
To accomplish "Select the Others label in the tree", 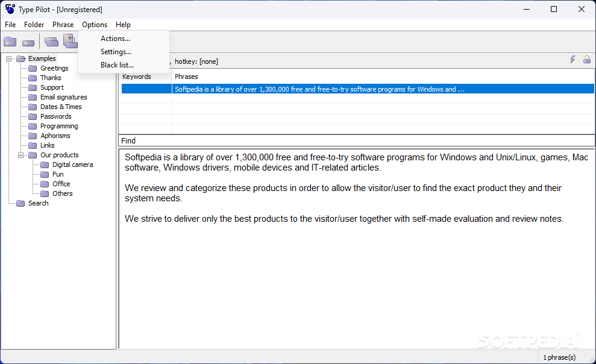I will [62, 193].
